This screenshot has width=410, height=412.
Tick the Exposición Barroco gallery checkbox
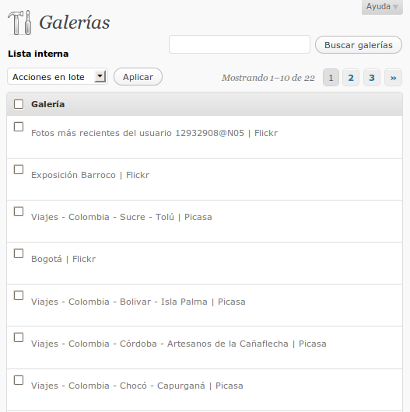pyautogui.click(x=19, y=169)
